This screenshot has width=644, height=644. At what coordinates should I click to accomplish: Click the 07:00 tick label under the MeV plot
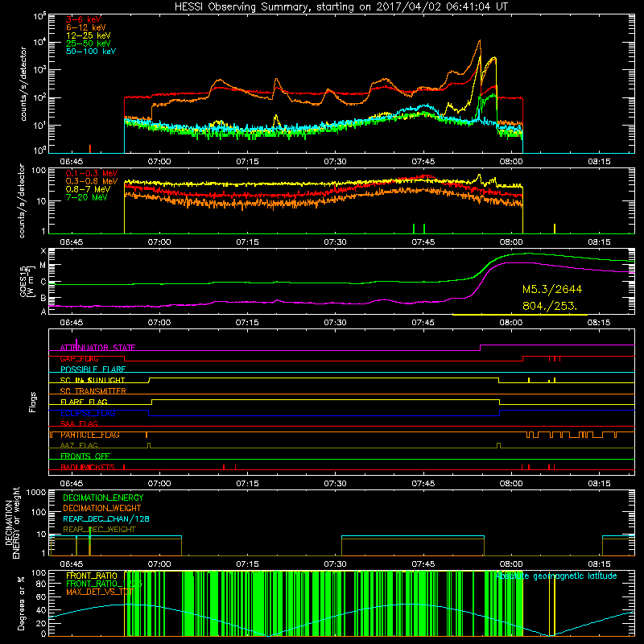pyautogui.click(x=159, y=242)
